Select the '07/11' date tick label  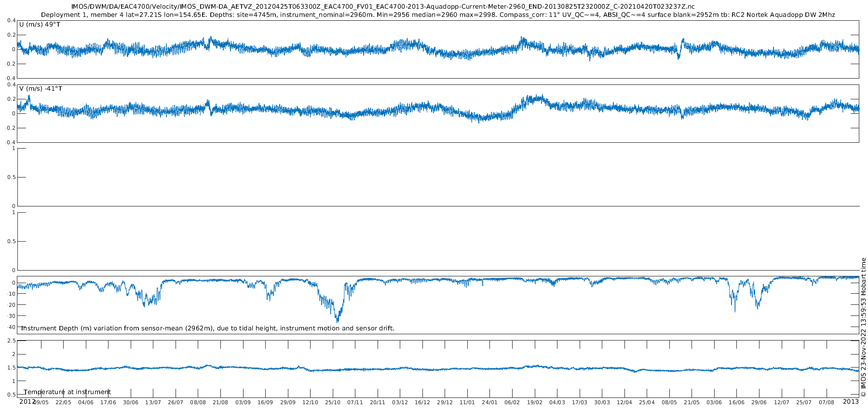[x=355, y=402]
